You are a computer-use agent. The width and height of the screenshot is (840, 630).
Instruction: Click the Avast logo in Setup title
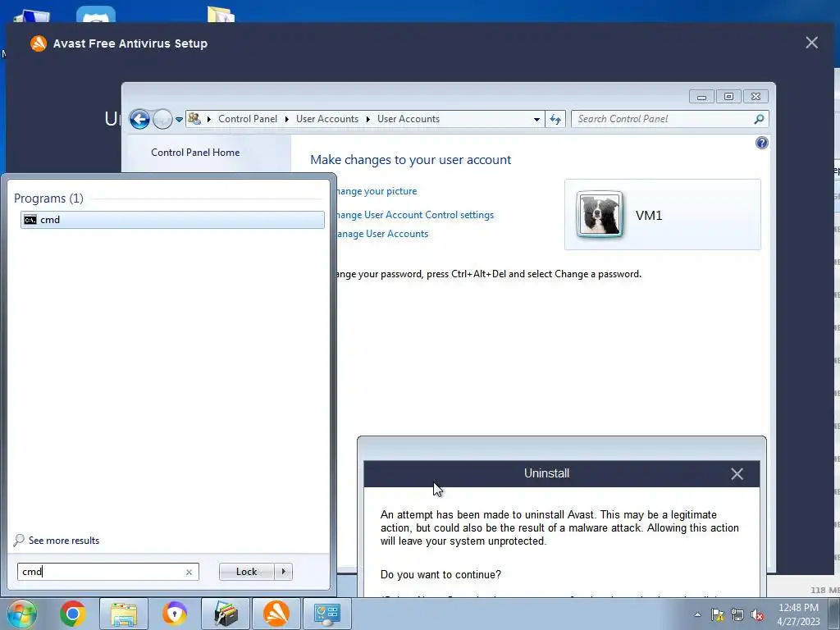[x=39, y=43]
